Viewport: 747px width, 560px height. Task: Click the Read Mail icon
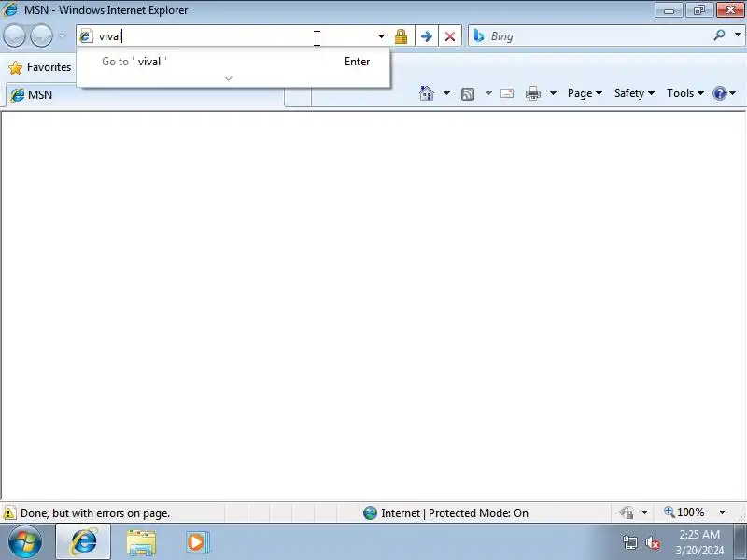click(507, 93)
